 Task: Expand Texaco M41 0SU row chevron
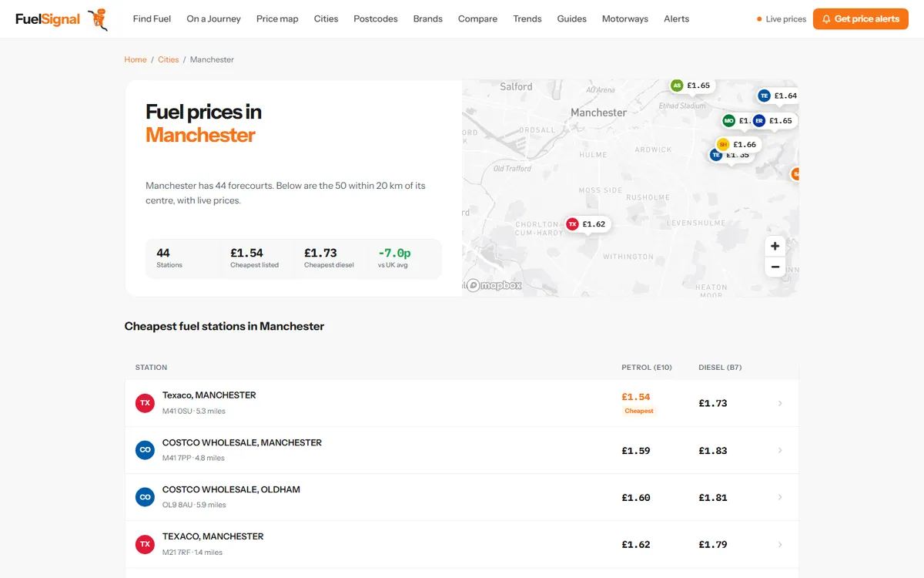(780, 403)
